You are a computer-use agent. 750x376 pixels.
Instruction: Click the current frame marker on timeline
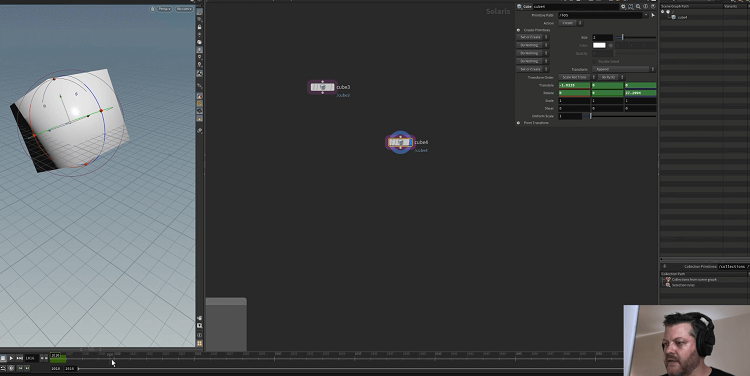(x=55, y=356)
